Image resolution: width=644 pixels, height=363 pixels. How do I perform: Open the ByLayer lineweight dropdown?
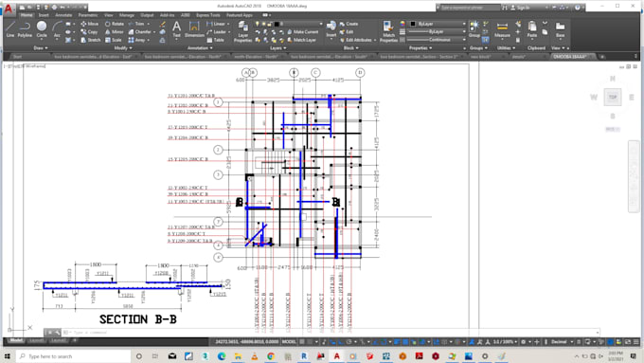tap(437, 31)
